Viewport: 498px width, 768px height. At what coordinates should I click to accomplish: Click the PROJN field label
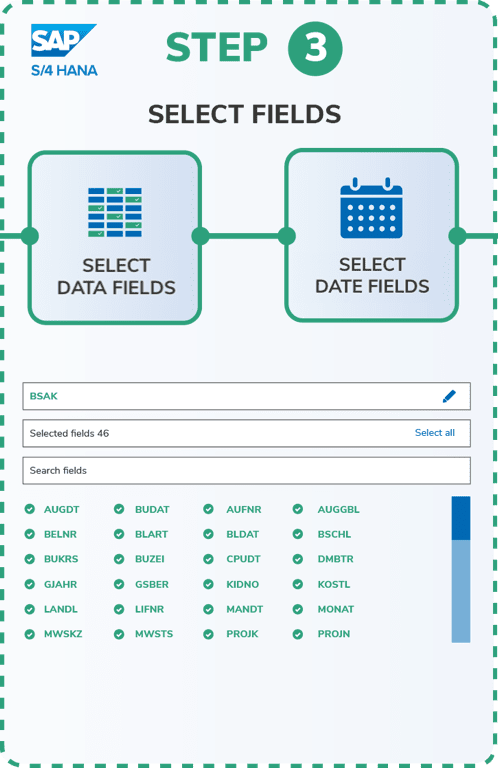tap(334, 634)
